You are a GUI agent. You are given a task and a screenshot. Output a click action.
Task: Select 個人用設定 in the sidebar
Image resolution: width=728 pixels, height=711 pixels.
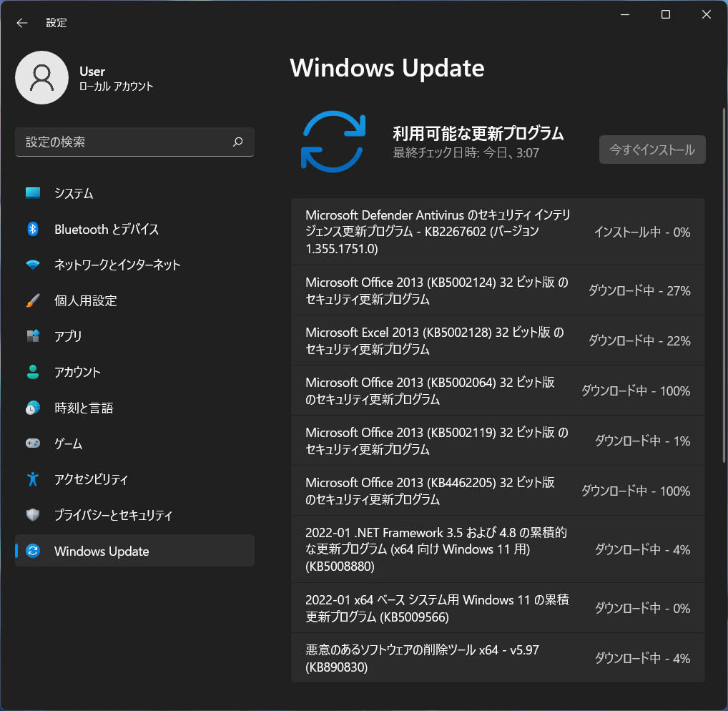[x=134, y=300]
